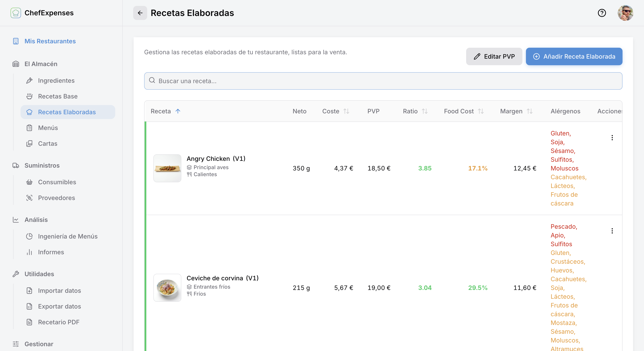
Task: Click the Entrantes fríos category label
Action: (x=212, y=286)
